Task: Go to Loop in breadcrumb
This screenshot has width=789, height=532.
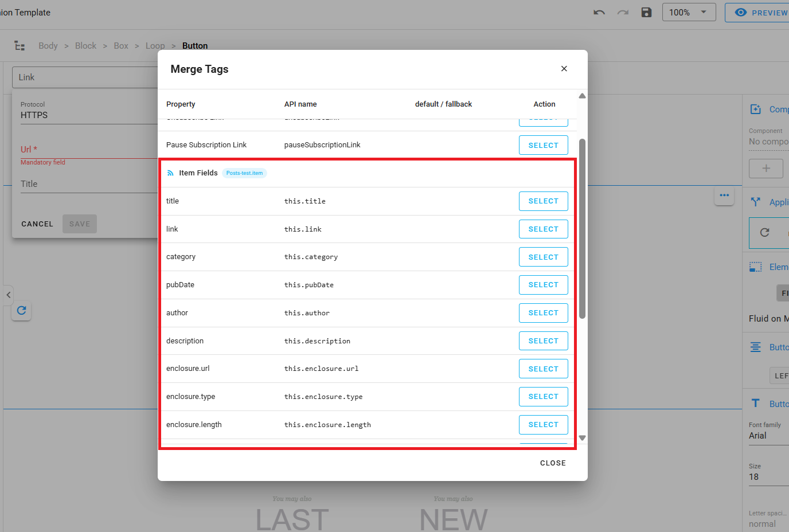Action: pyautogui.click(x=155, y=46)
